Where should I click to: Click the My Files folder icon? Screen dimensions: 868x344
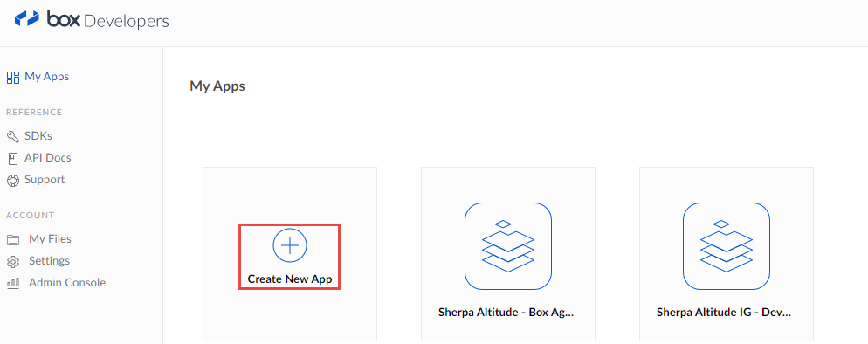click(x=13, y=239)
